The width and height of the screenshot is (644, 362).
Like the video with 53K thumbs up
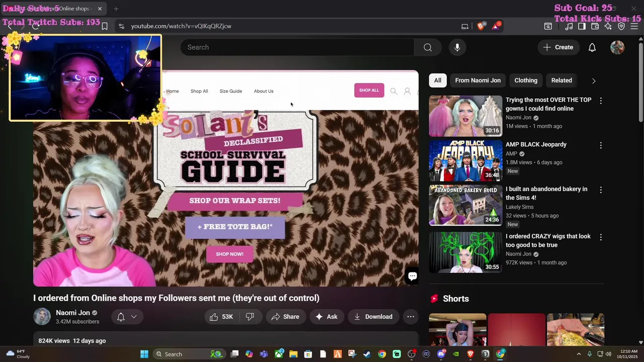tap(221, 317)
